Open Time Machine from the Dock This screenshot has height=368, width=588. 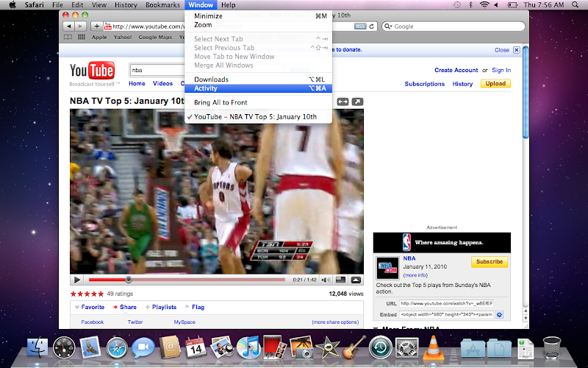point(380,347)
